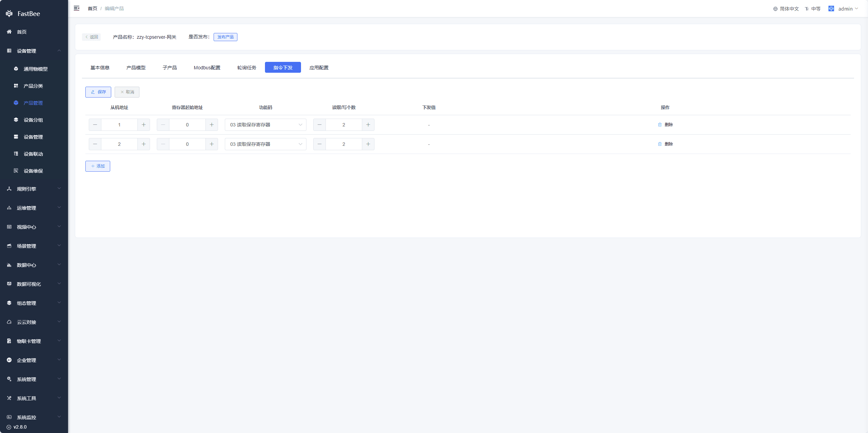Click the 首页 breadcrumb link
Screen dimensions: 868x433
[x=93, y=8]
